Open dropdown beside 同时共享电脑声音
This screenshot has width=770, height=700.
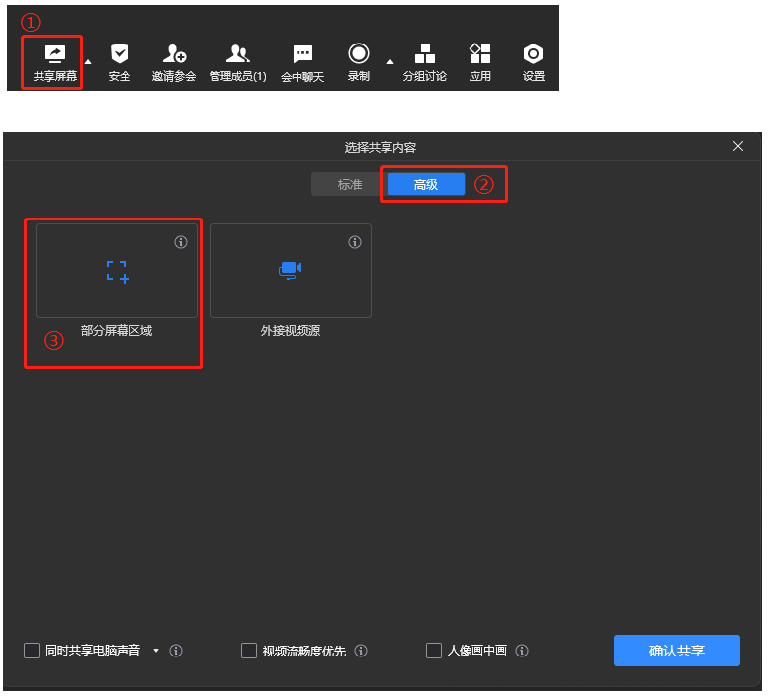coord(156,651)
